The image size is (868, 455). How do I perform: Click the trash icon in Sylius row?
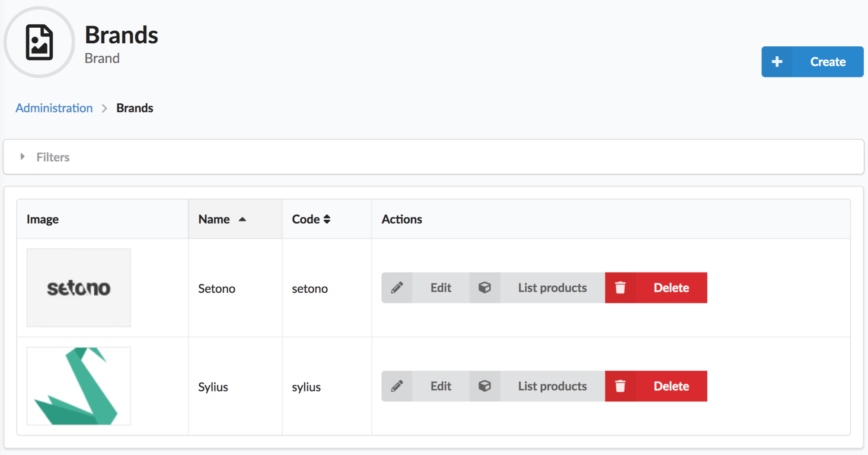click(620, 386)
